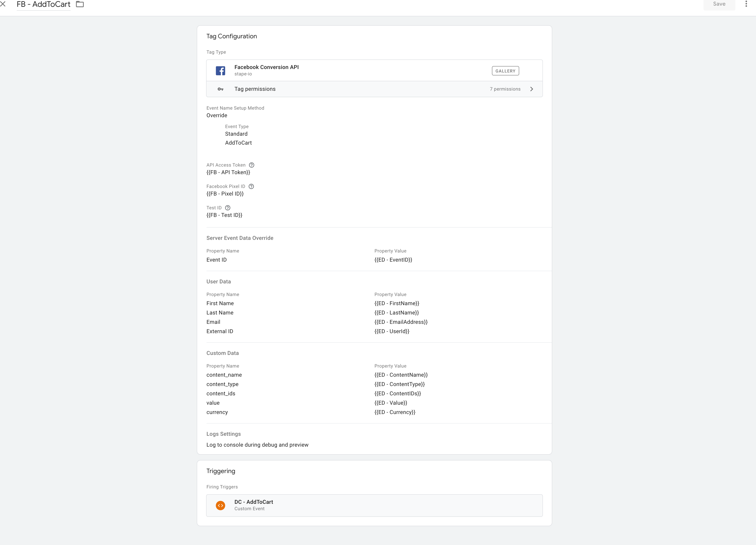Screen dimensions: 756x545
Task: Click the User Data section heading
Action: (x=218, y=281)
